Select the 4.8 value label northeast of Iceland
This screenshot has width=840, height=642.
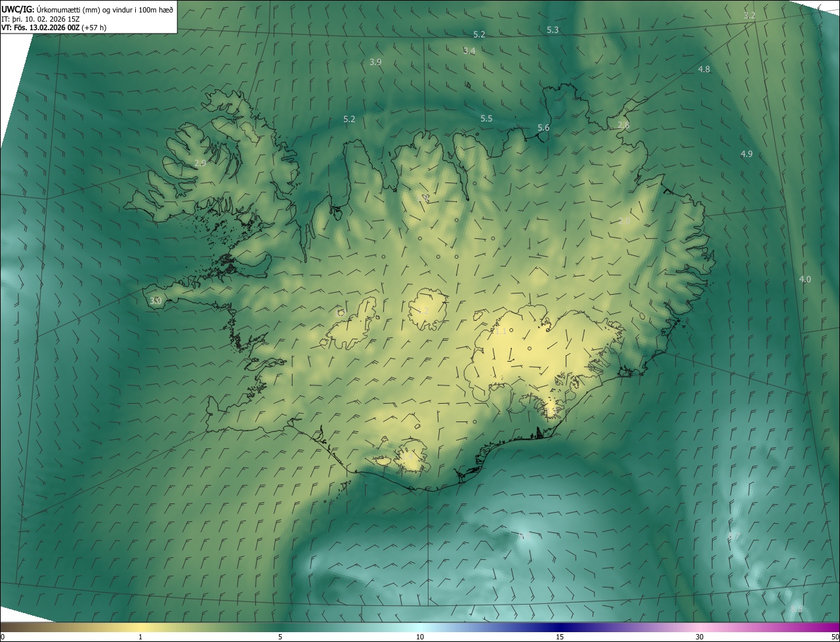pyautogui.click(x=704, y=70)
